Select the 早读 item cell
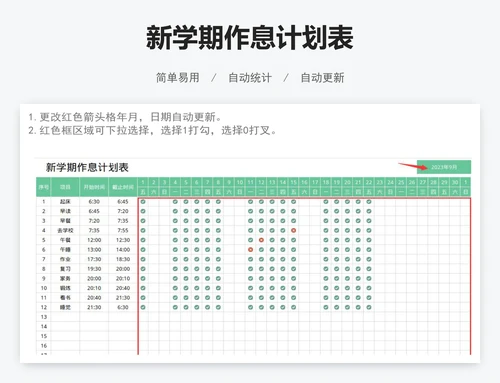500x383 pixels. [65, 211]
